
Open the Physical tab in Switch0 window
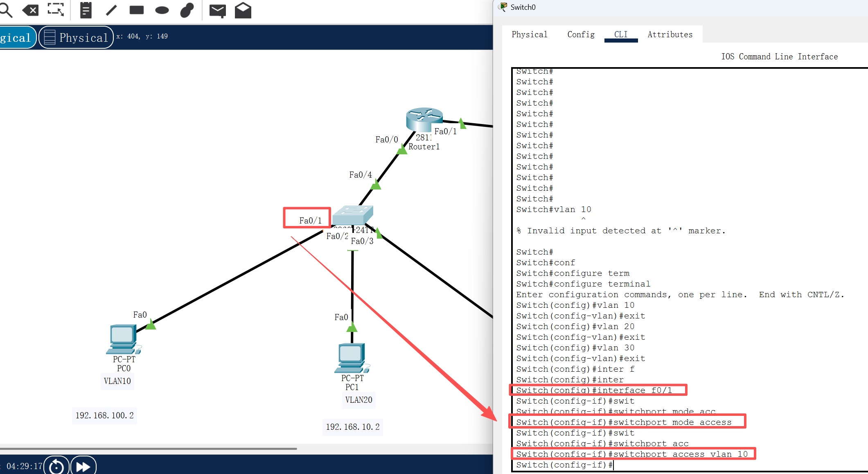(529, 34)
